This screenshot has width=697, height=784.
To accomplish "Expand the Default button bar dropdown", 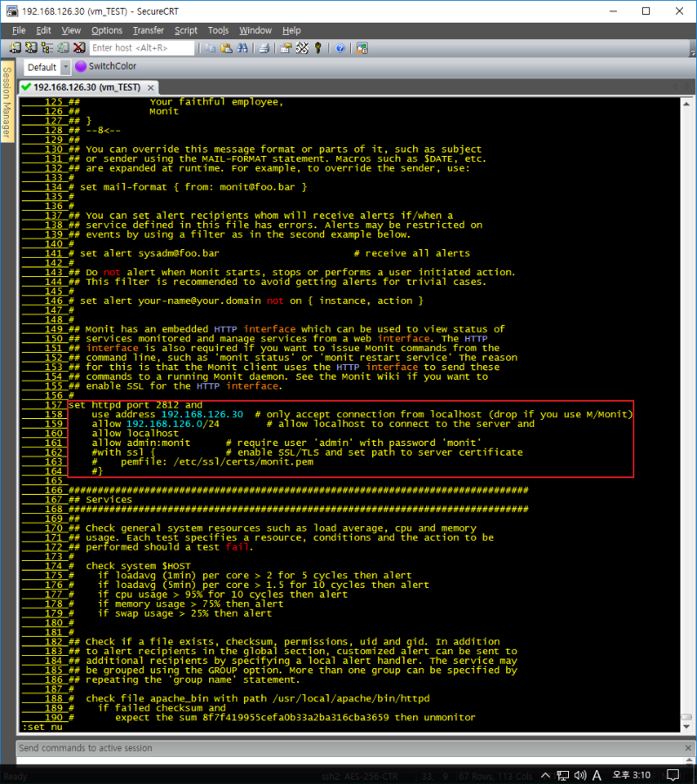I will coord(65,67).
